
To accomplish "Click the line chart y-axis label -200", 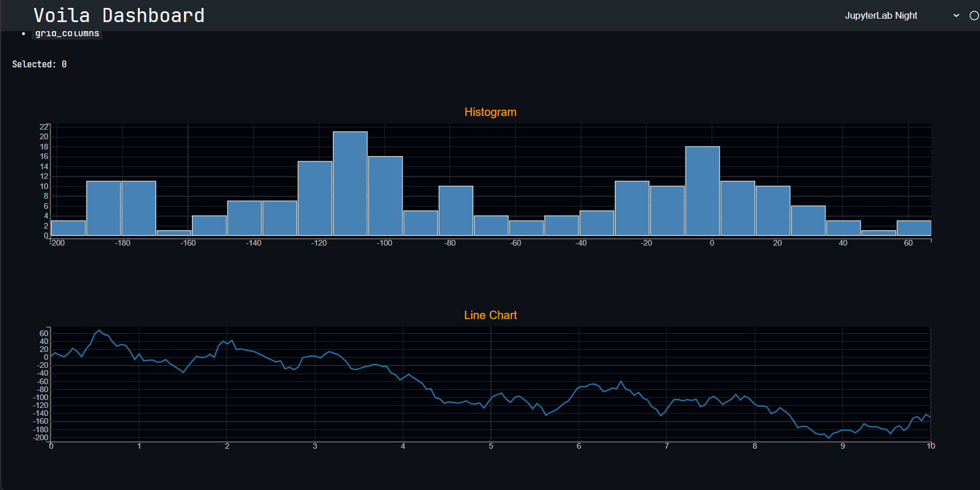I will coord(41,437).
